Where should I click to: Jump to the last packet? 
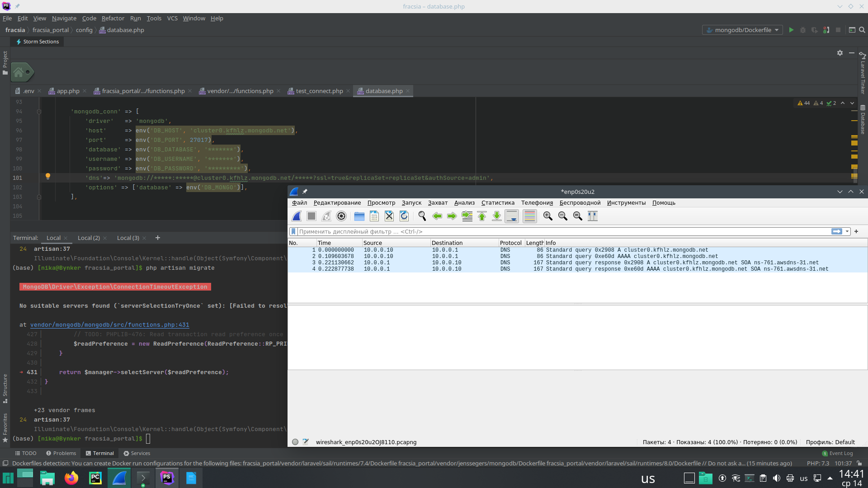pyautogui.click(x=497, y=216)
